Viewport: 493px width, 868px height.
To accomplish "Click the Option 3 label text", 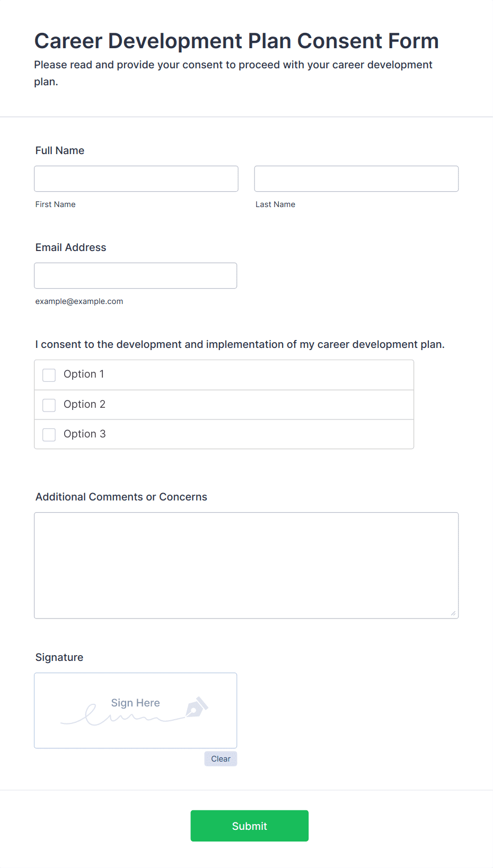I will click(x=84, y=434).
